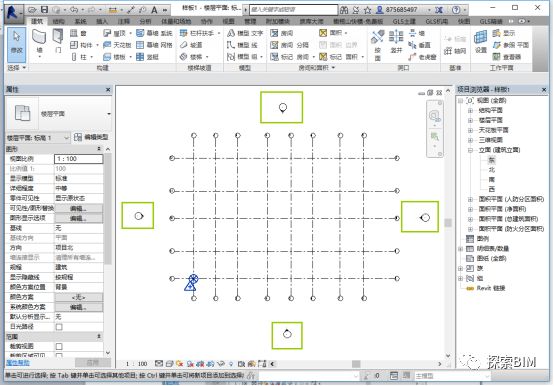This screenshot has height=386, width=554.
Task: Click the Save icon in quick access toolbar
Action: pos(45,10)
